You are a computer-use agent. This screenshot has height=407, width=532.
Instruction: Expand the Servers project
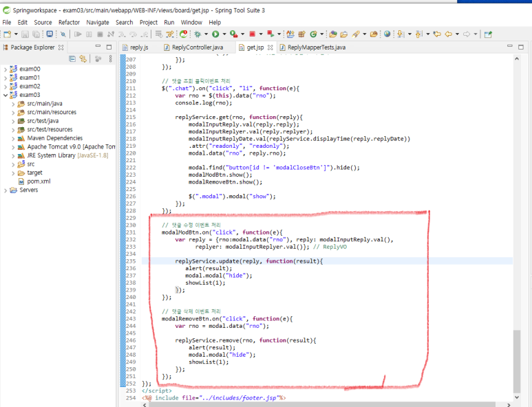[6, 190]
